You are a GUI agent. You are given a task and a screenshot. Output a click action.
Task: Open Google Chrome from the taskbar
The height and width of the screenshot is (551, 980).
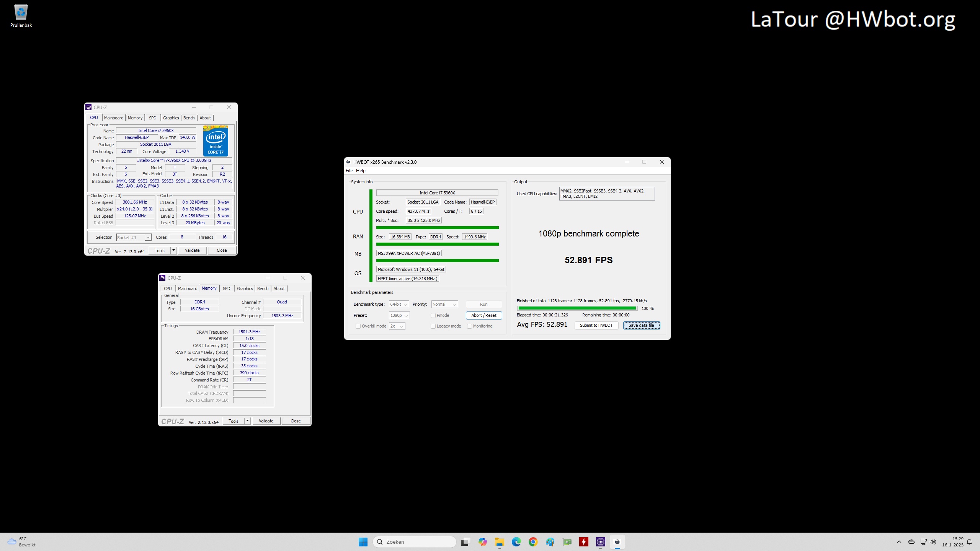533,542
